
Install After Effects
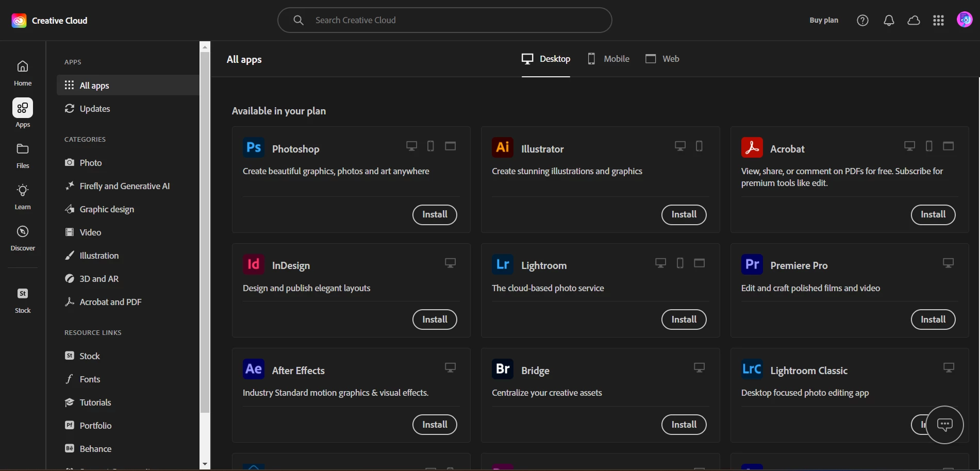tap(435, 425)
